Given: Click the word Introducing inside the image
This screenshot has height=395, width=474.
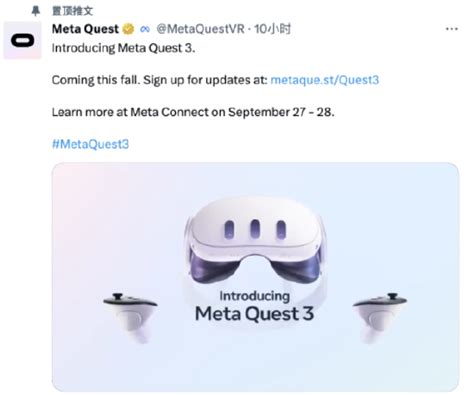Looking at the screenshot, I should pos(255,296).
